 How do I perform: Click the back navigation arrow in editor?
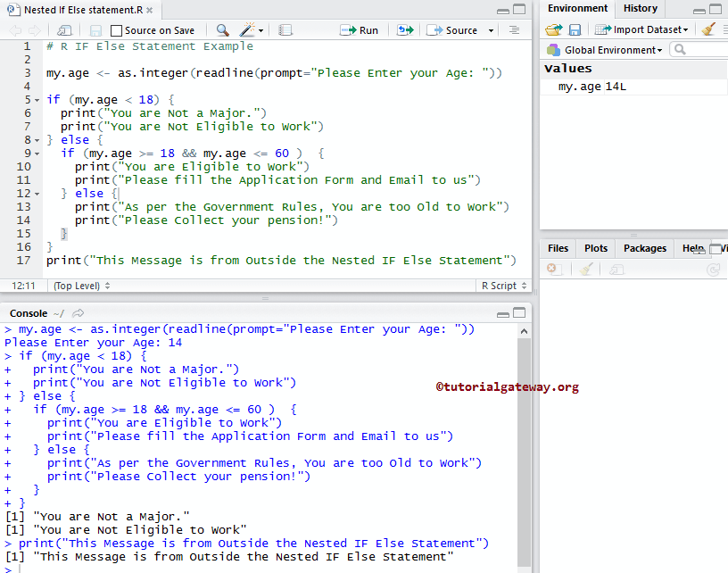14,29
